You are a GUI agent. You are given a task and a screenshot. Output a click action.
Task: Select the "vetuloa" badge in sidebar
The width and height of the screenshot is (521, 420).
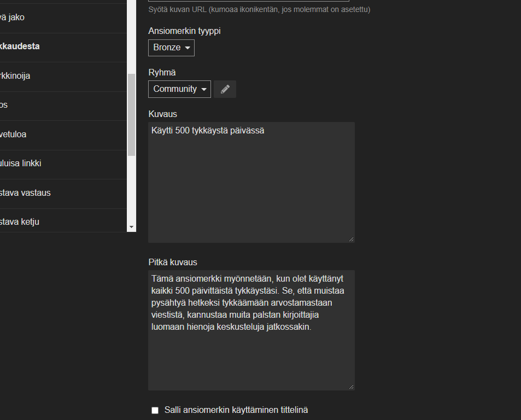(63, 135)
